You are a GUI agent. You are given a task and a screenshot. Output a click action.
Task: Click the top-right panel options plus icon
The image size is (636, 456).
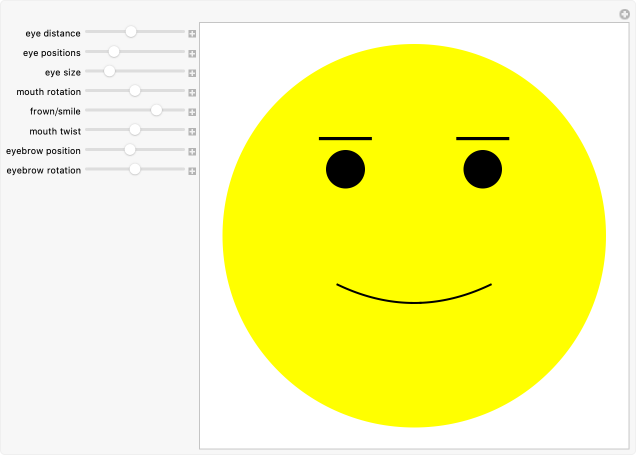[624, 14]
